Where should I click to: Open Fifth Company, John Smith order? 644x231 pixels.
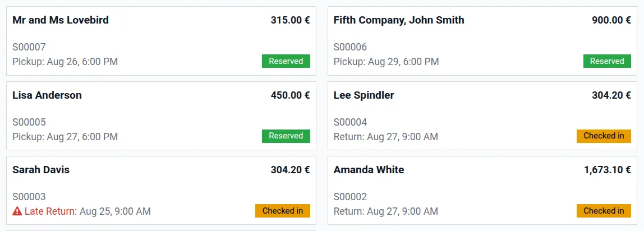[399, 20]
